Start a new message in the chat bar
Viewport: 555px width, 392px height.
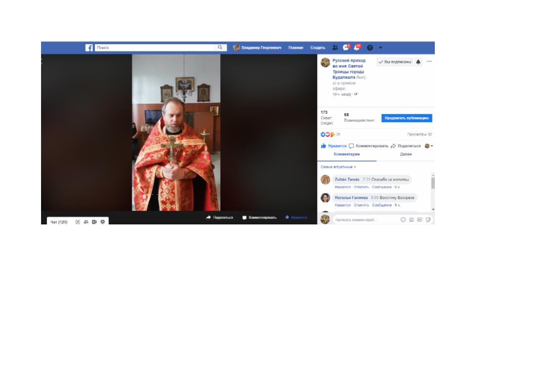tap(78, 222)
